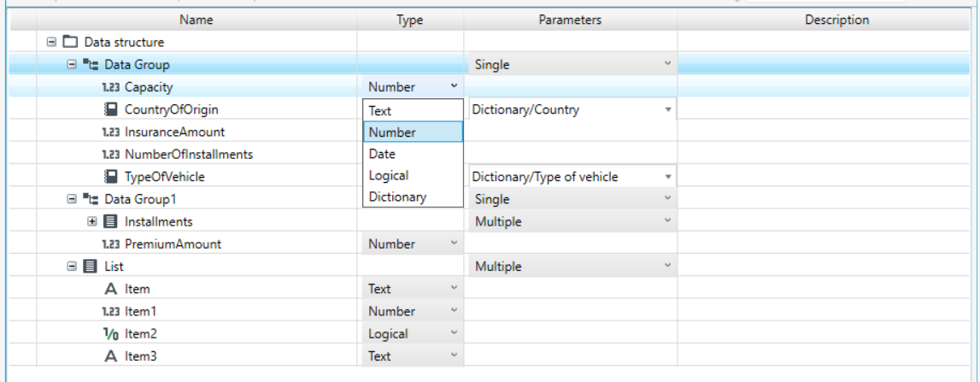Open the Item2 type dropdown showing Logical
Screen dimensions: 980x382
(413, 334)
